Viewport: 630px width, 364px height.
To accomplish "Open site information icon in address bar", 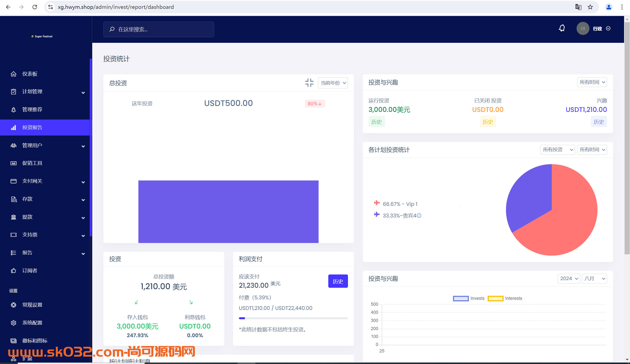I will pos(50,7).
